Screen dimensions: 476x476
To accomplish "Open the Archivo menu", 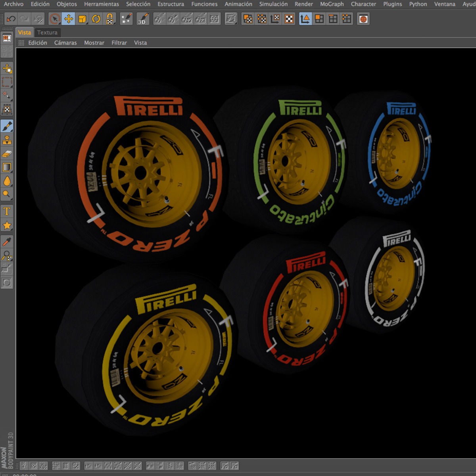I will (x=13, y=4).
